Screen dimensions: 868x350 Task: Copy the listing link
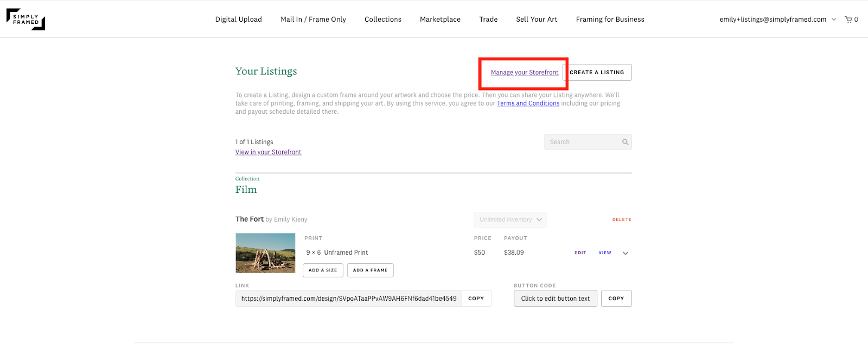tap(476, 299)
